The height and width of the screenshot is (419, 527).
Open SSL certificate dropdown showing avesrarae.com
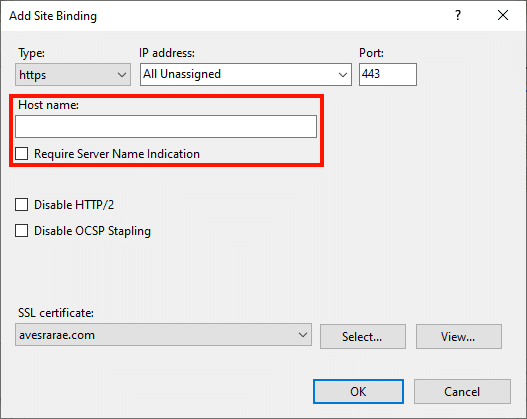(163, 335)
